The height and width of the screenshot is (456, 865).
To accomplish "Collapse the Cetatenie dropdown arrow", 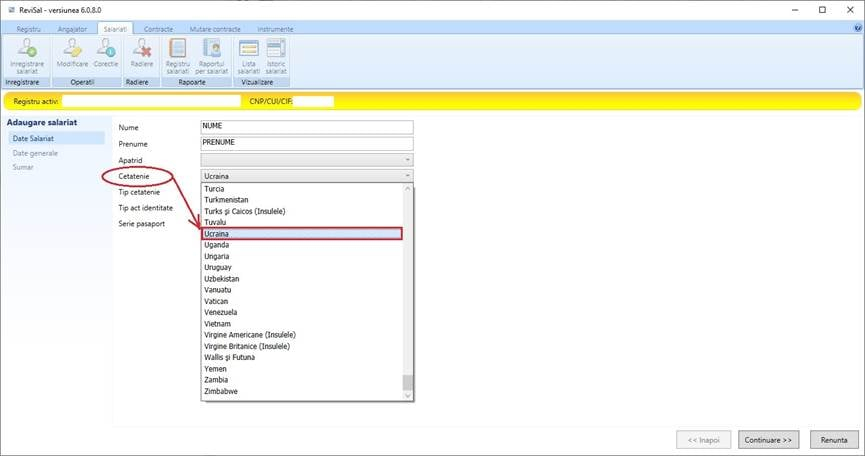I will (407, 175).
